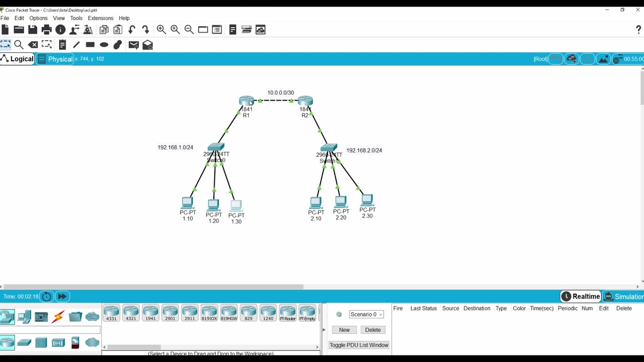The width and height of the screenshot is (644, 362).
Task: Open the Edit menu
Action: coord(19,18)
